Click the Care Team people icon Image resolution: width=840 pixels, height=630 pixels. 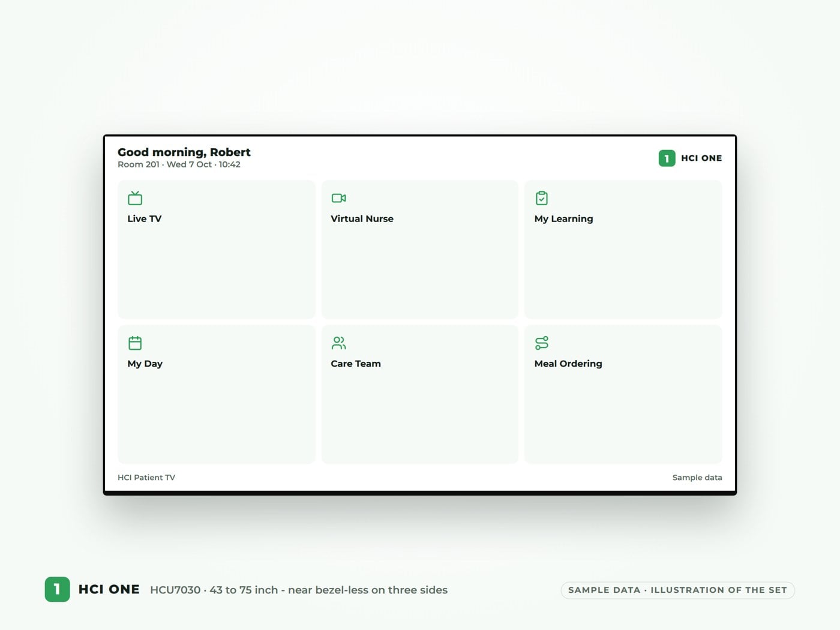pyautogui.click(x=338, y=343)
